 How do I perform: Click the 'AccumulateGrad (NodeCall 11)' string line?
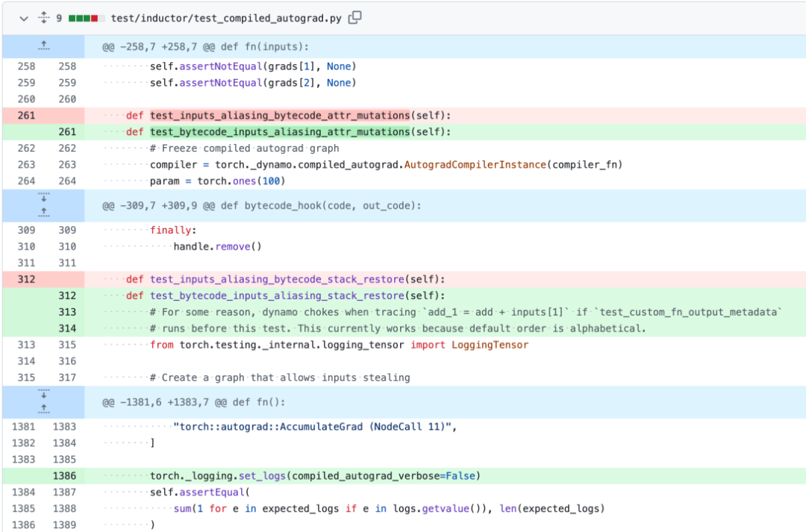tap(315, 427)
